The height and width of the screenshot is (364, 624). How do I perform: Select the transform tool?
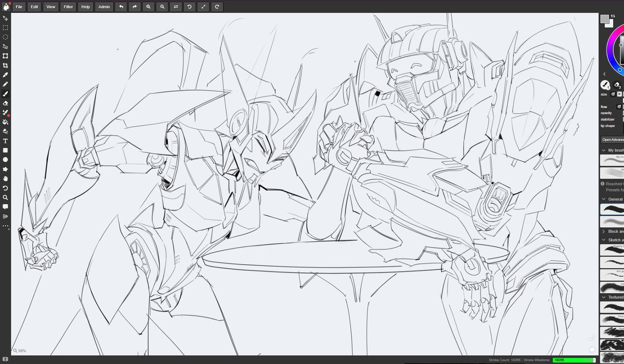[x=5, y=56]
